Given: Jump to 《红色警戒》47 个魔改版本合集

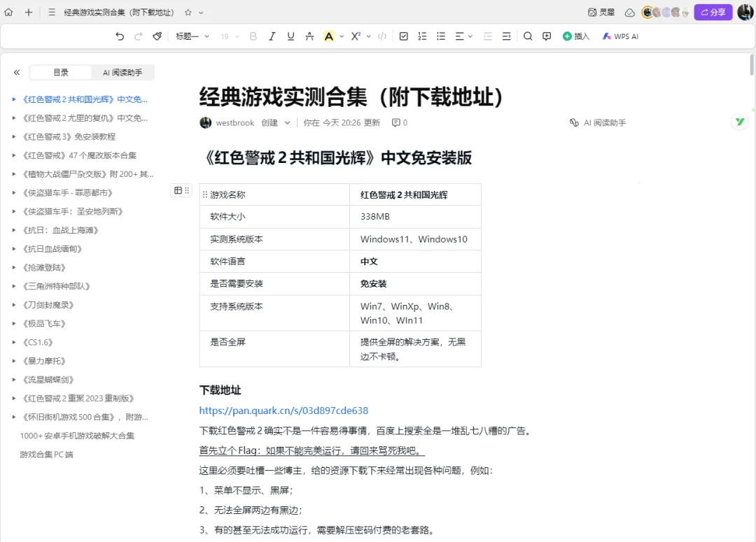Looking at the screenshot, I should click(x=79, y=155).
